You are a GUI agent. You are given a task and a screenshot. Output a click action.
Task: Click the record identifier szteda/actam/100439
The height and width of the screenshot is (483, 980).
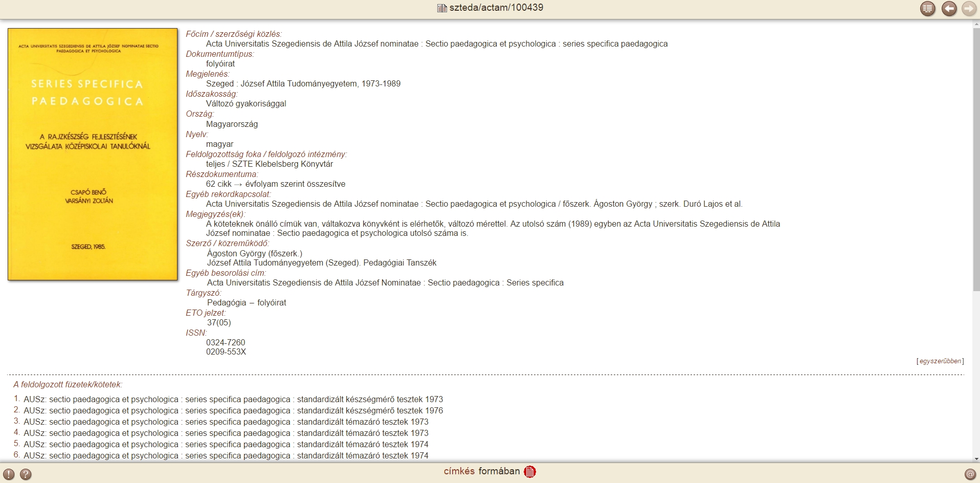click(496, 8)
